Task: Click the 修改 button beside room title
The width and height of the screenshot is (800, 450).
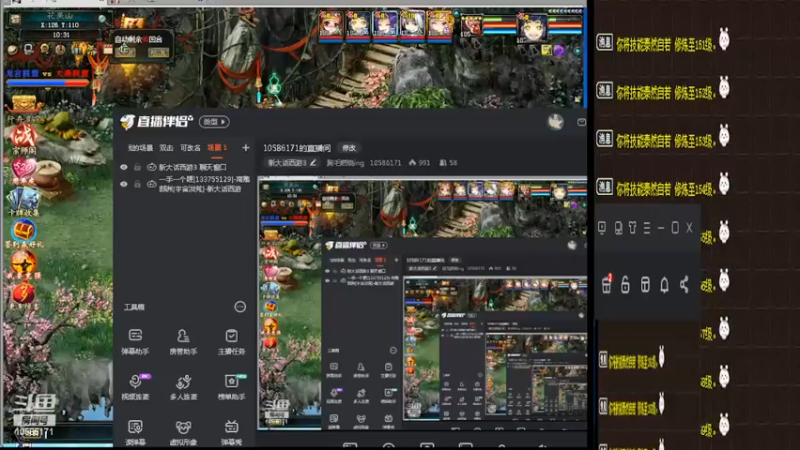Action: click(x=349, y=148)
